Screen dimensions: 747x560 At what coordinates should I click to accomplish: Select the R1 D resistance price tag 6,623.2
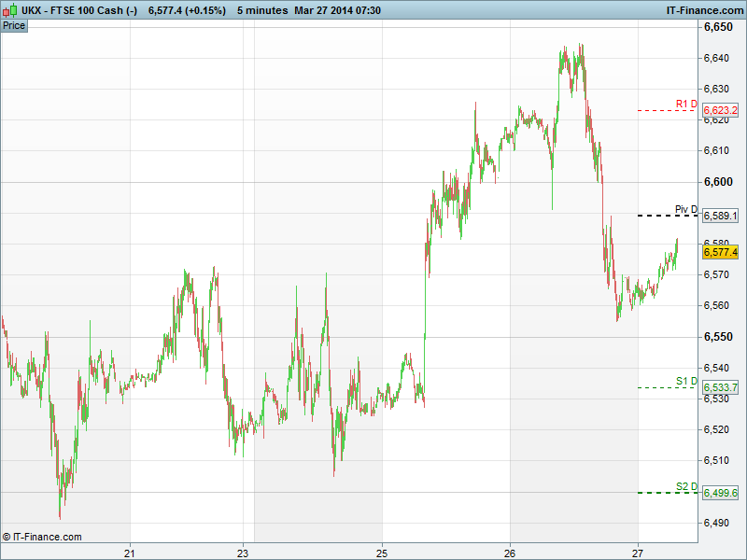[x=721, y=110]
